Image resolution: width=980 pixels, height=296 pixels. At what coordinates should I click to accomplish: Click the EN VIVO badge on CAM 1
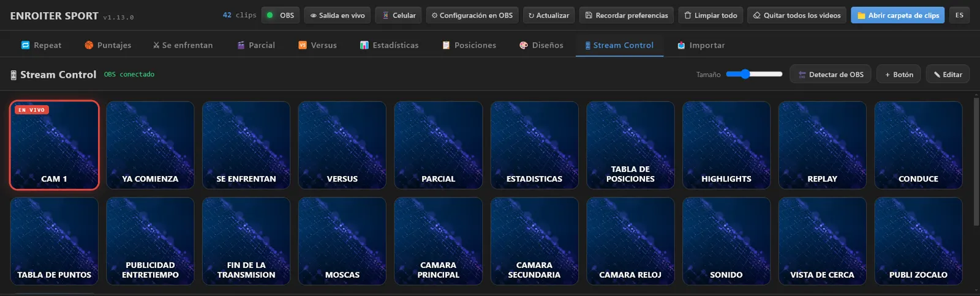coord(32,110)
